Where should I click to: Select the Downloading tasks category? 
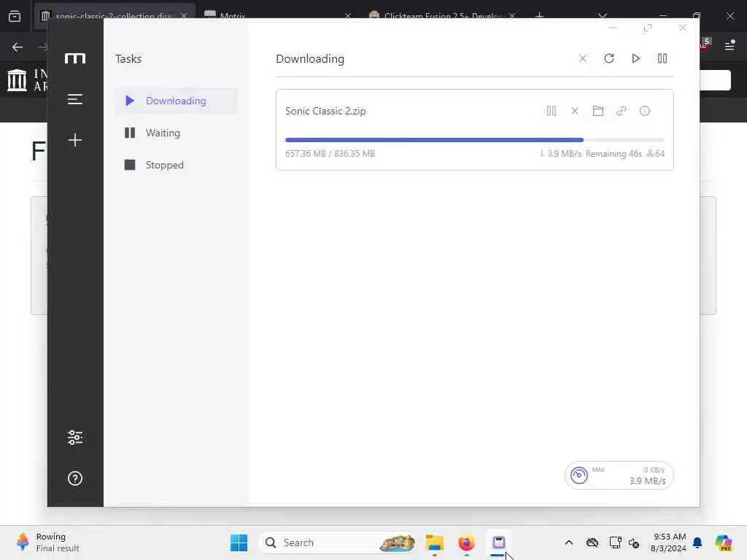[x=177, y=101]
